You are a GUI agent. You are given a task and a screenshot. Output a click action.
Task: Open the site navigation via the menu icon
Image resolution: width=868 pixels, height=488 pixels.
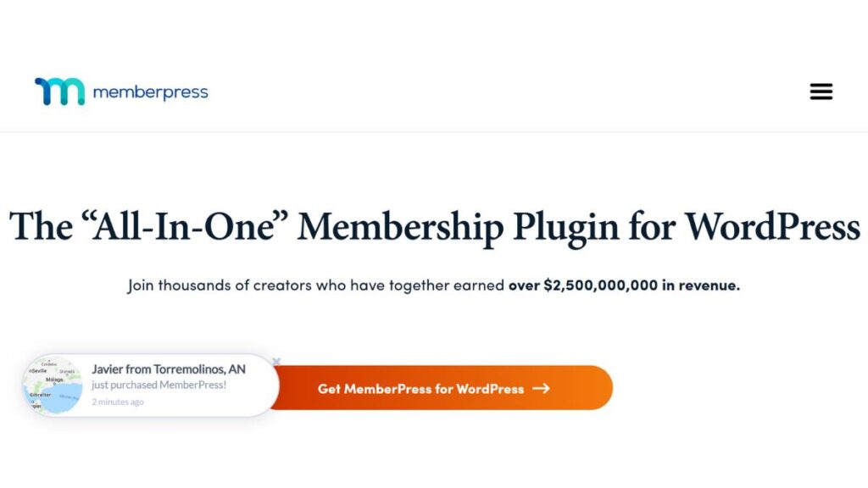tap(821, 91)
